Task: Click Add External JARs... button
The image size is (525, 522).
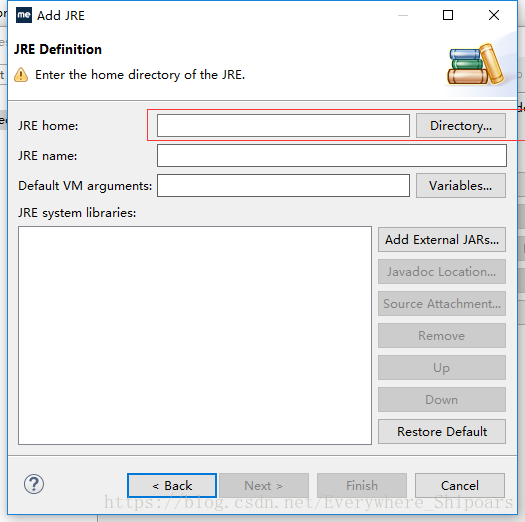Action: click(442, 239)
